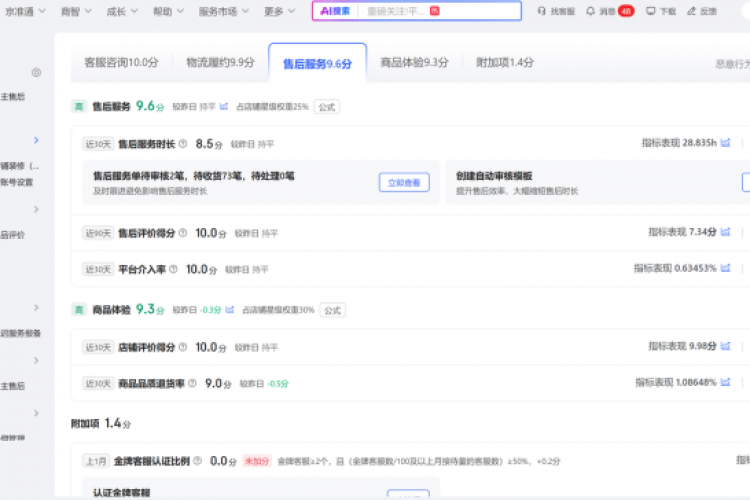Viewport: 750px width, 500px height.
Task: Open chart icon for 指标表现 1.08648%
Action: (726, 382)
